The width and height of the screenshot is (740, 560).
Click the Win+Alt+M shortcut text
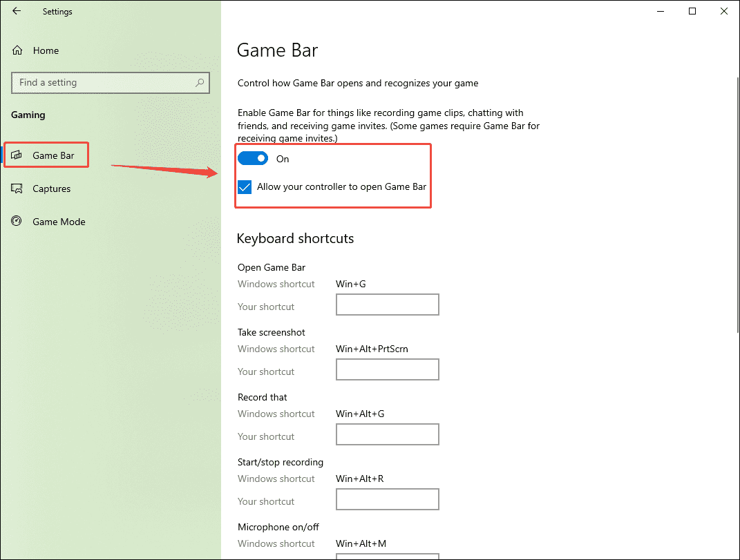(361, 543)
